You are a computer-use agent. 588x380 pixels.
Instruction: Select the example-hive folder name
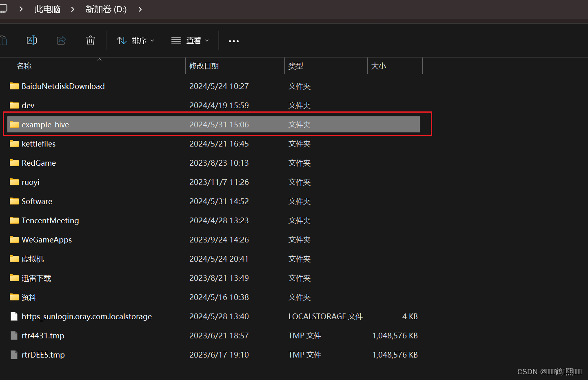coord(45,124)
